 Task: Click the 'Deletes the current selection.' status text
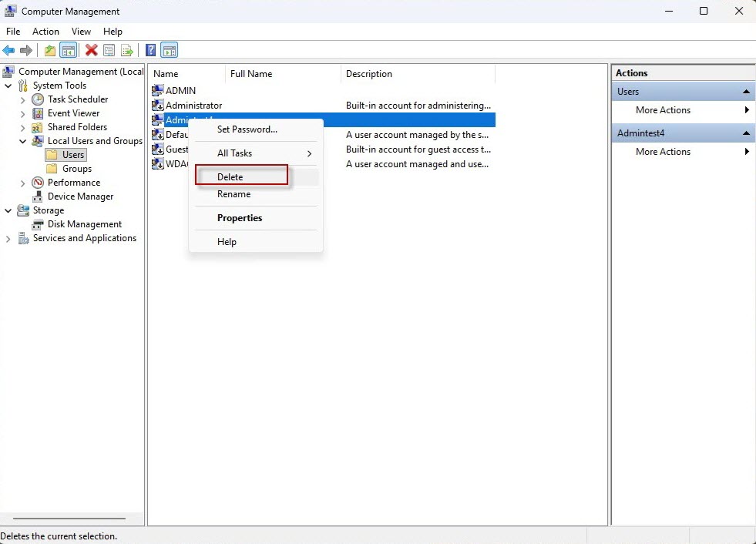coord(59,536)
